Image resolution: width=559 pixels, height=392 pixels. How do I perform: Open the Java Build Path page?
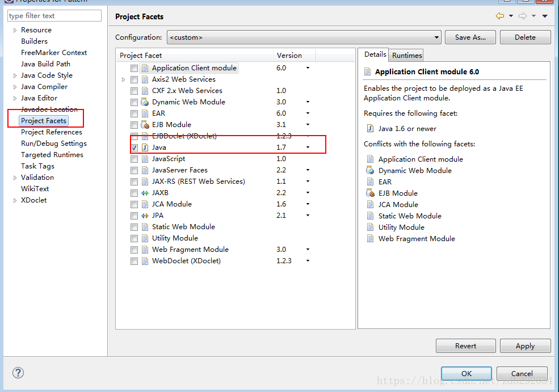tap(45, 64)
